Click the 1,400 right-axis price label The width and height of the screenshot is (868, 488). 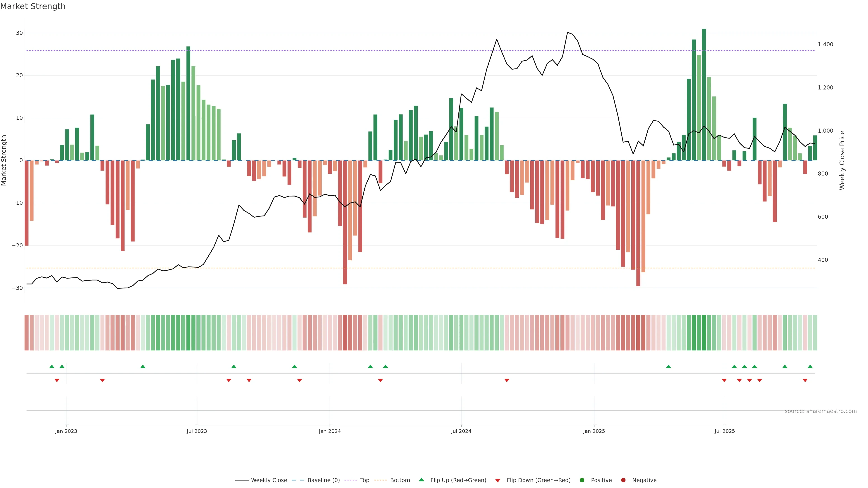point(825,45)
